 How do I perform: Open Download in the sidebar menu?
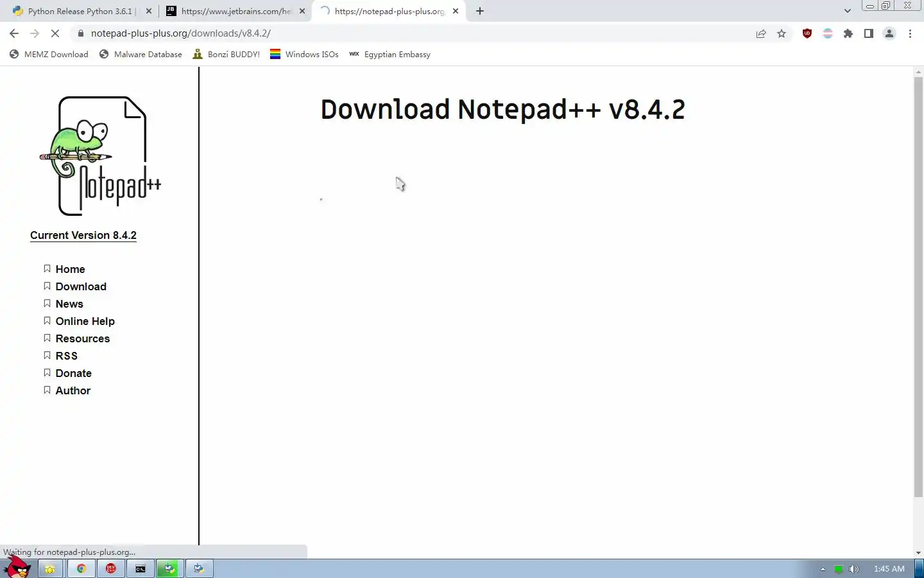[81, 286]
